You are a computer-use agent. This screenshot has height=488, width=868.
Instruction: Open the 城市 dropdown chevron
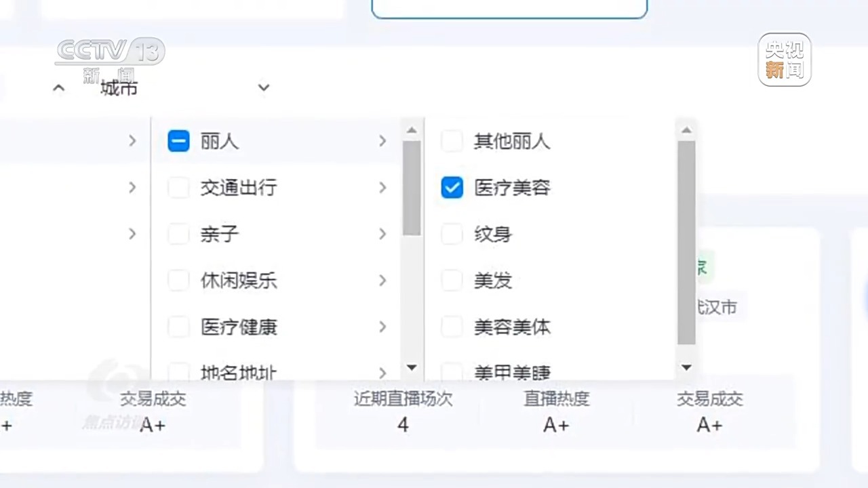click(x=264, y=87)
